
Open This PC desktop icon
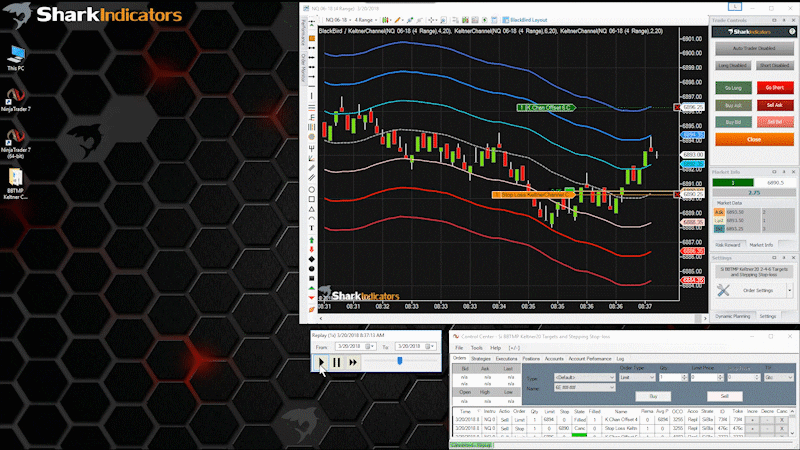click(16, 58)
